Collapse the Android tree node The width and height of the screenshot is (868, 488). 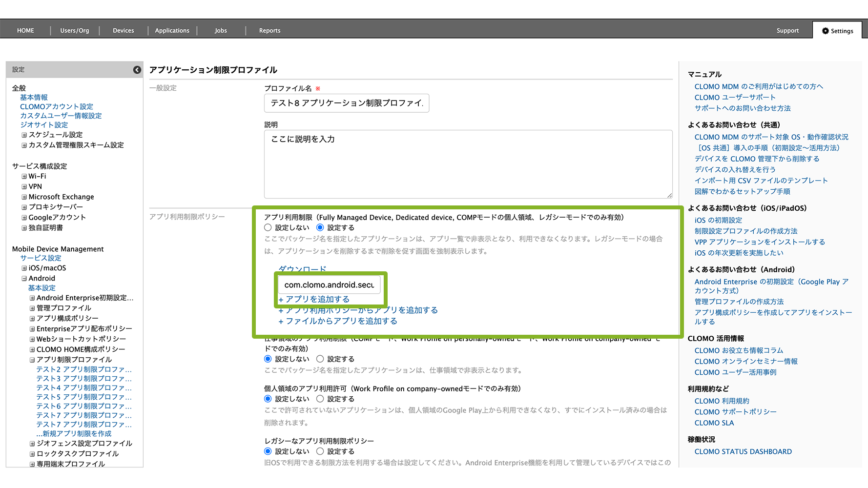(24, 279)
